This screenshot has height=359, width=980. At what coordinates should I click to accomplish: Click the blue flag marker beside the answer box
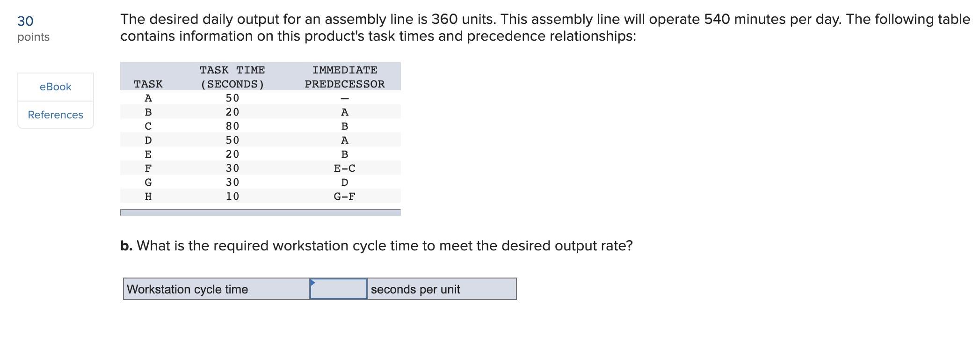coord(313,282)
